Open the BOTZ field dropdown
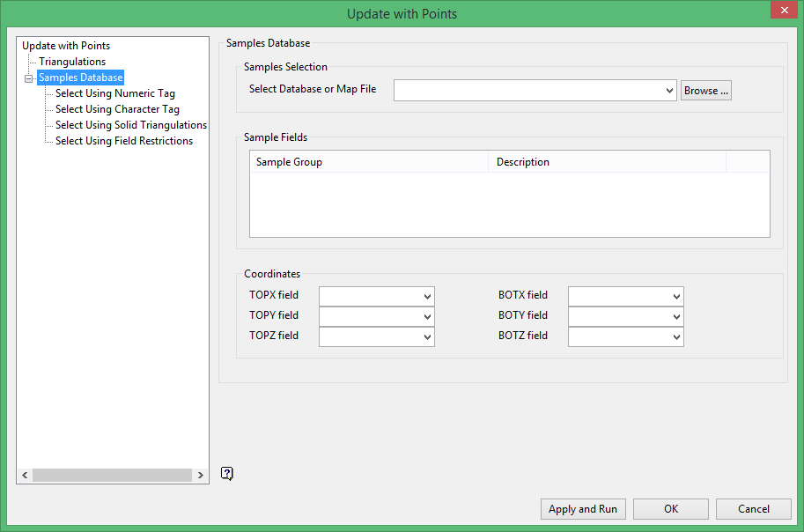This screenshot has height=532, width=804. pyautogui.click(x=676, y=336)
